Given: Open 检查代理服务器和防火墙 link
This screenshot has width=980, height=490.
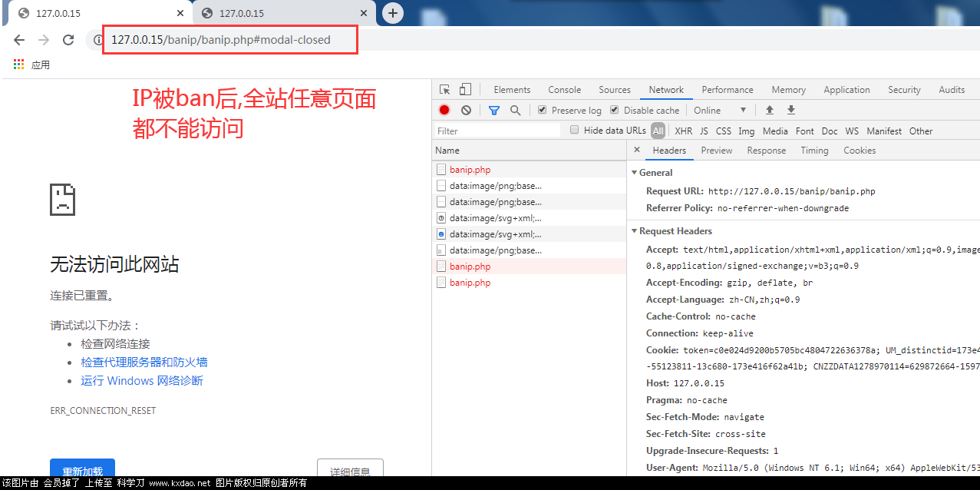Looking at the screenshot, I should point(144,363).
